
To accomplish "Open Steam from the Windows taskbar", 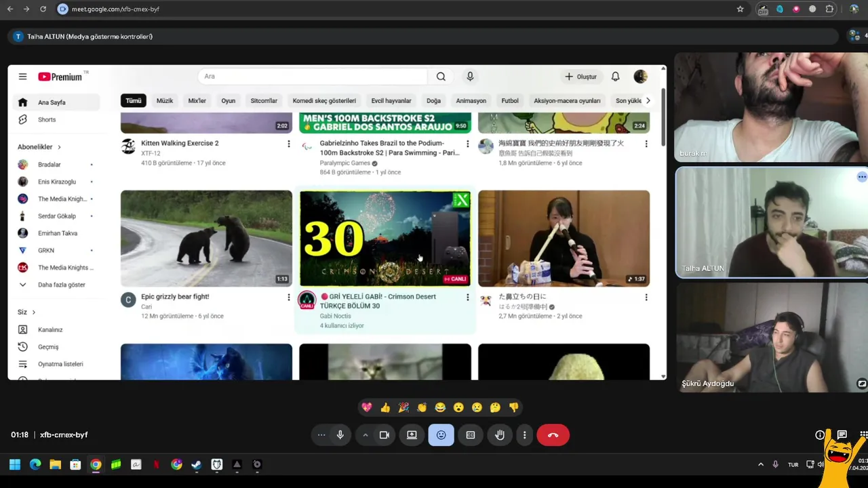I will tap(196, 464).
